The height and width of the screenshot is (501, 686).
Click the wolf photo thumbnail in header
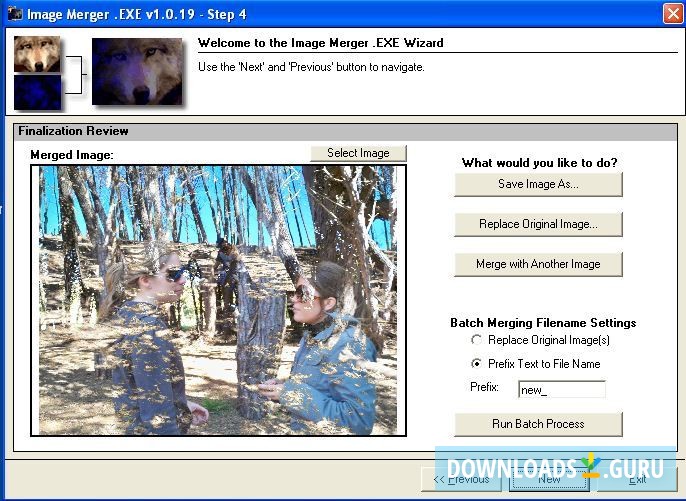[x=37, y=54]
